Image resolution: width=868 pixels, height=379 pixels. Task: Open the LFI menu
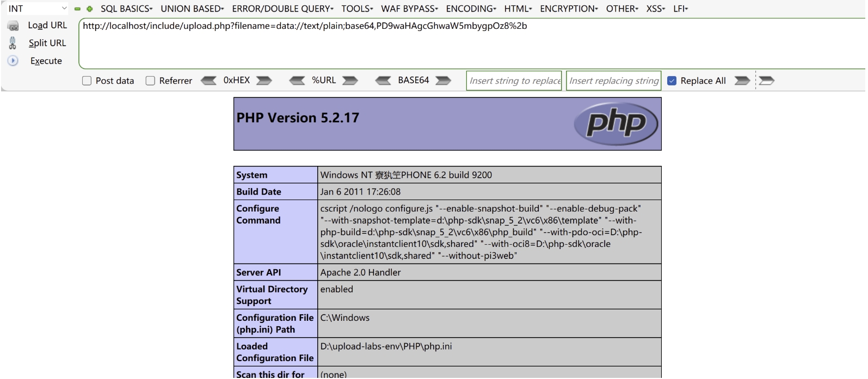pos(681,9)
